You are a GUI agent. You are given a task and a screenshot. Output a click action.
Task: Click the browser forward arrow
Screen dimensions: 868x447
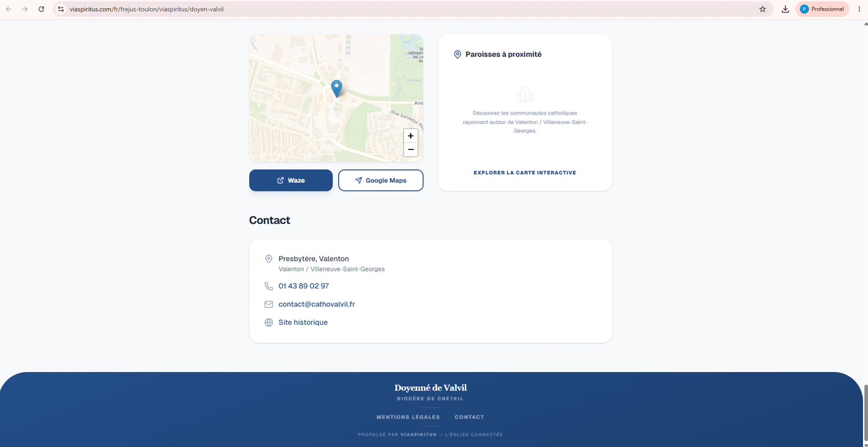[25, 9]
